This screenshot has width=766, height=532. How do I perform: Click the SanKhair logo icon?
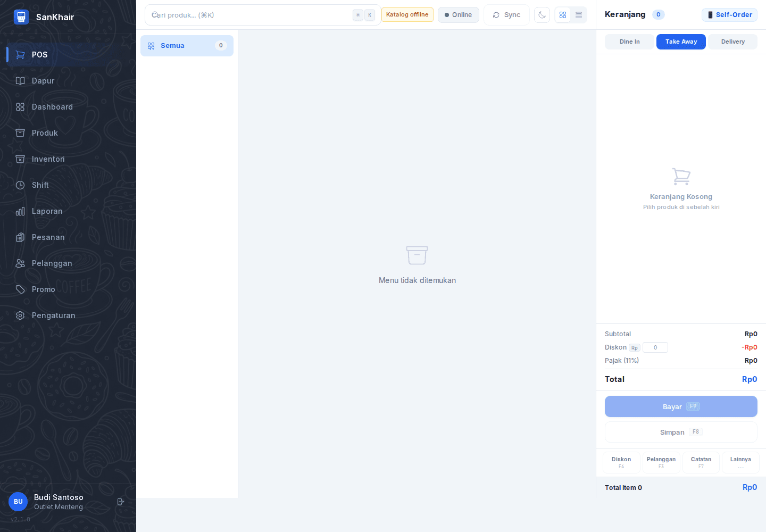coord(21,17)
